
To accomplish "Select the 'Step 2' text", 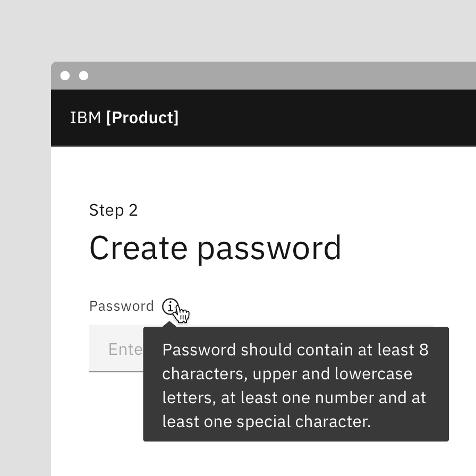I will (x=113, y=210).
